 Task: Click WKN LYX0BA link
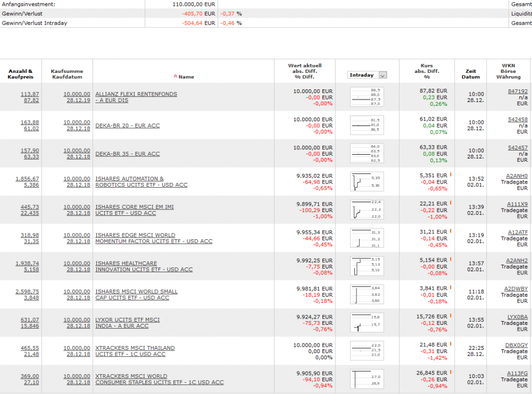pyautogui.click(x=518, y=317)
